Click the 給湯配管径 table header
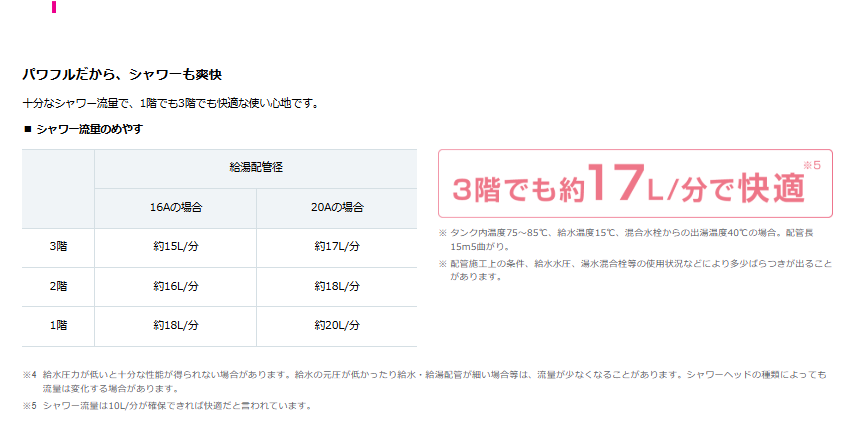The height and width of the screenshot is (428, 861). coord(255,168)
